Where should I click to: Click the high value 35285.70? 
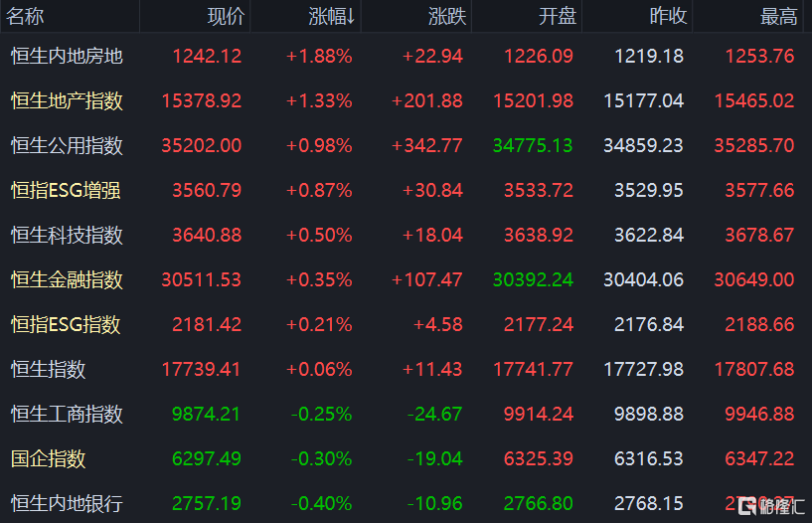[754, 145]
